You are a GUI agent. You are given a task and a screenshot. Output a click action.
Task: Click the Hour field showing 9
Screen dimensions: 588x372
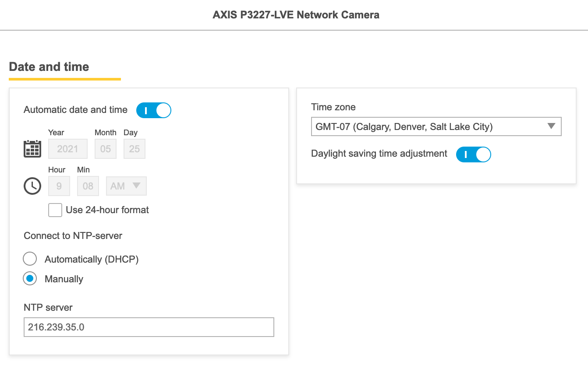(x=59, y=186)
